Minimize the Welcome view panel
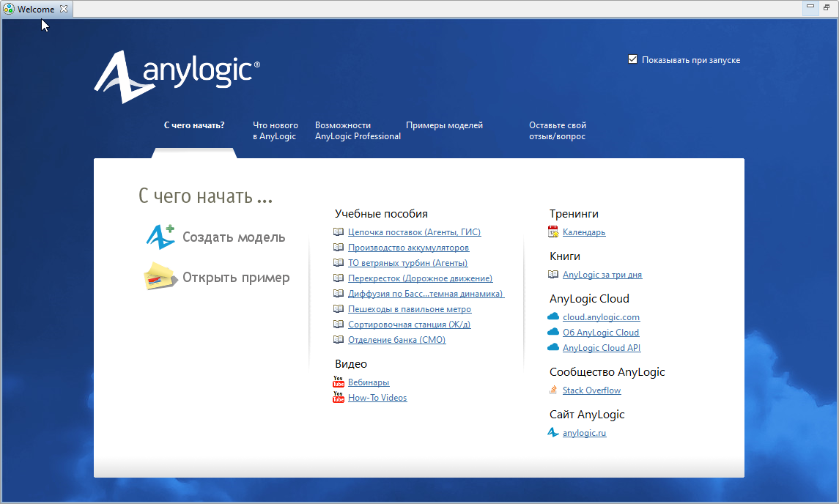This screenshot has width=839, height=504. point(810,7)
